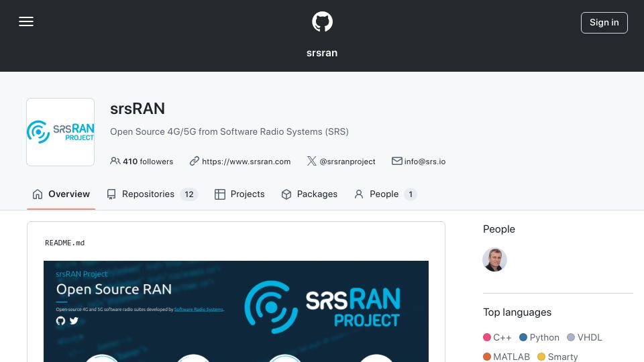Select the Overview tab
Screen dimensions: 644x362
pos(61,194)
